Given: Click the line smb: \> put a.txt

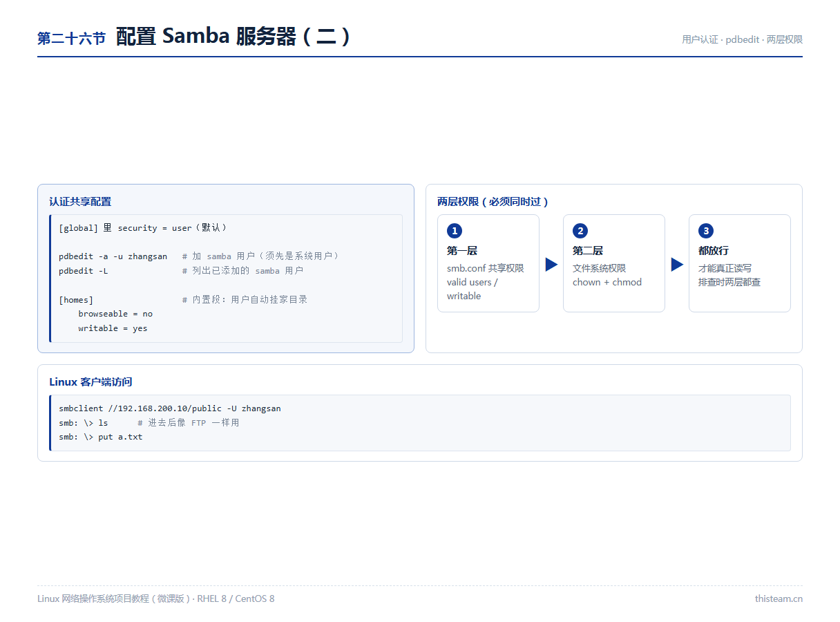Looking at the screenshot, I should 100,437.
